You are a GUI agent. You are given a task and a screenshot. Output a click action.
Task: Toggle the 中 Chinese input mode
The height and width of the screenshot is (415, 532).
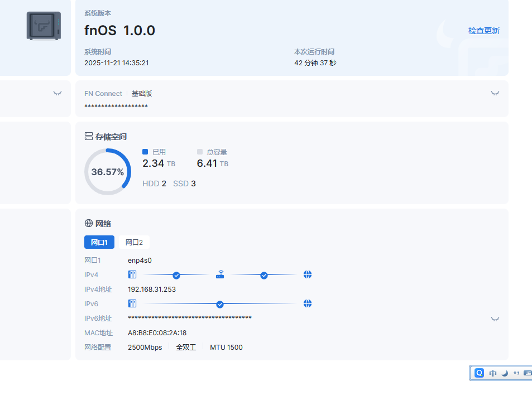point(493,373)
